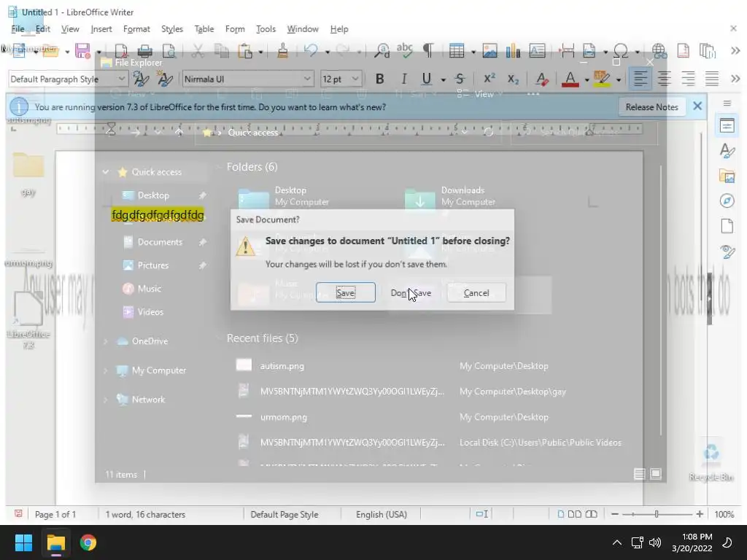The image size is (747, 560).
Task: Open the Format menu
Action: coord(136,29)
